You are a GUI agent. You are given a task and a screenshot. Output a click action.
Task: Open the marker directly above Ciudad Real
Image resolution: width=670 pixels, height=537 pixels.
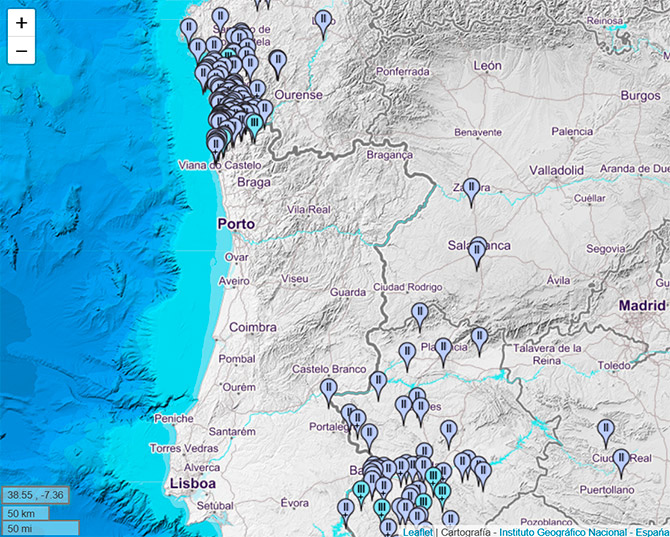click(x=605, y=430)
